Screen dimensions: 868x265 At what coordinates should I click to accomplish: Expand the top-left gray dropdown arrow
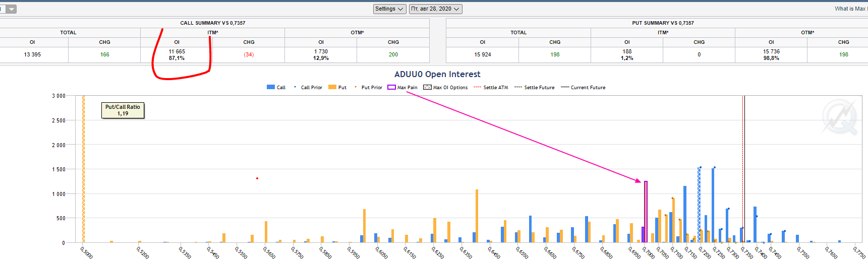pos(11,9)
